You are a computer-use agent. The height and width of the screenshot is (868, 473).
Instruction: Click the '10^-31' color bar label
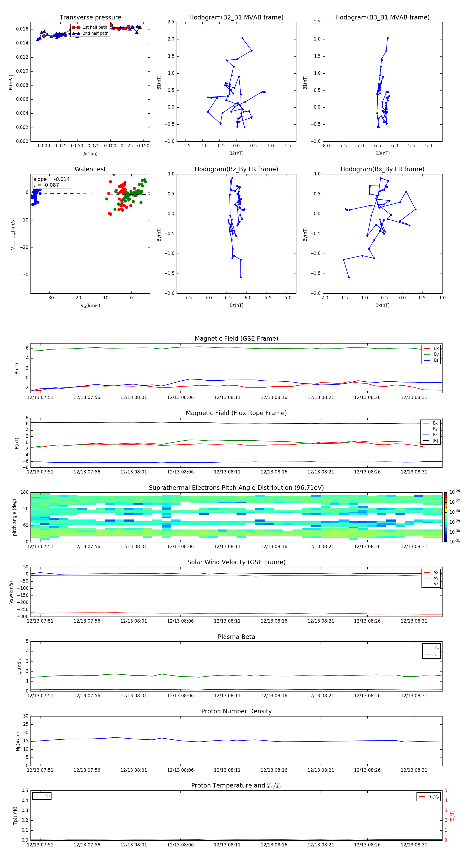[x=455, y=542]
